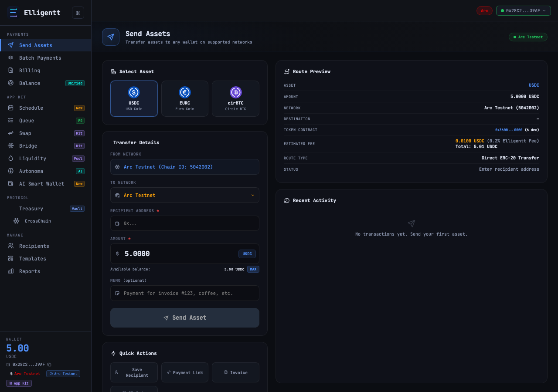Open the Reports page
This screenshot has width=558, height=392.
[46, 271]
